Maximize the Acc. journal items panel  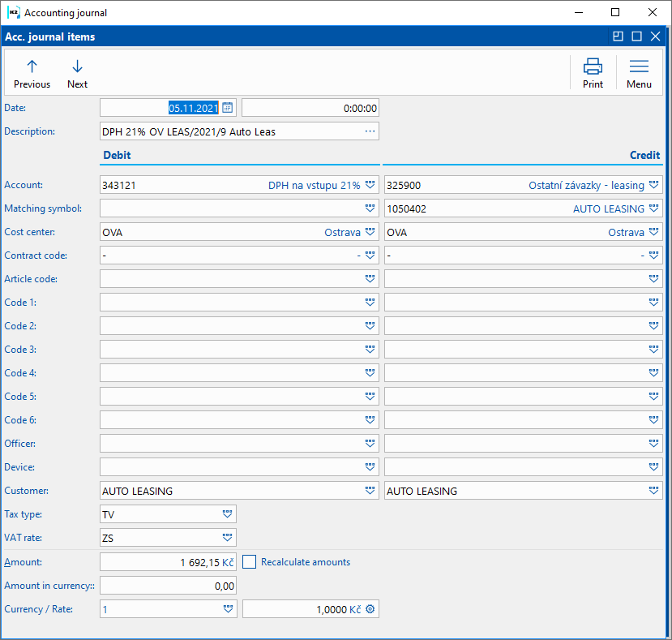coord(636,37)
